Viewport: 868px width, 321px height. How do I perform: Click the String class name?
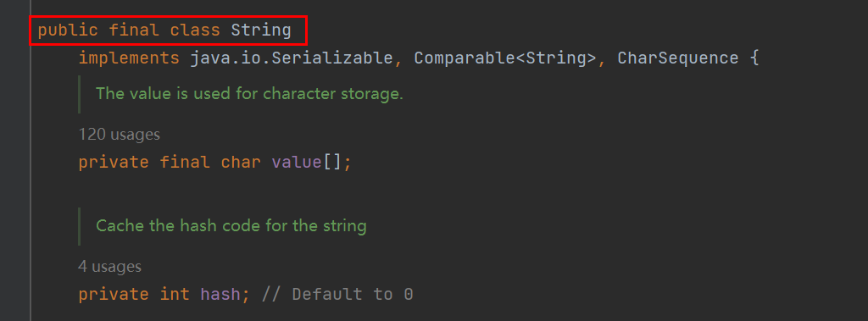(x=261, y=30)
